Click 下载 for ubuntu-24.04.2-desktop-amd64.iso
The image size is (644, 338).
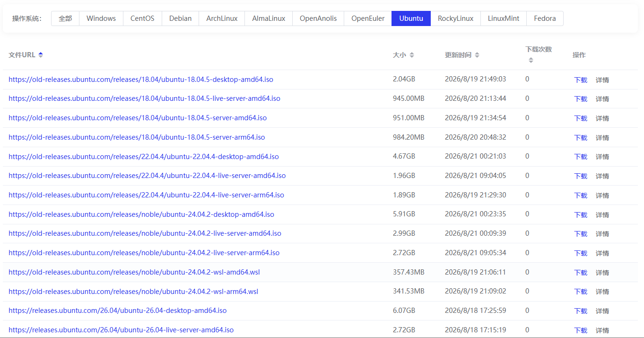pos(581,215)
